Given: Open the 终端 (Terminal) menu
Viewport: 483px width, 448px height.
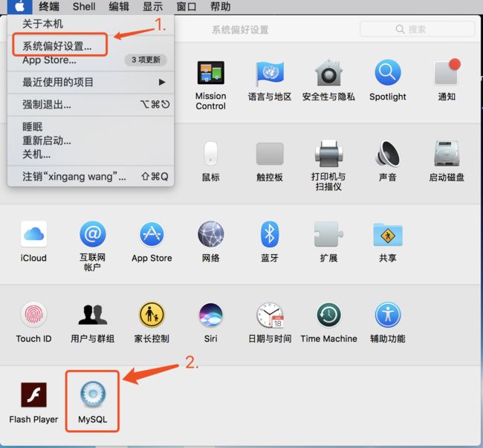Looking at the screenshot, I should click(49, 7).
